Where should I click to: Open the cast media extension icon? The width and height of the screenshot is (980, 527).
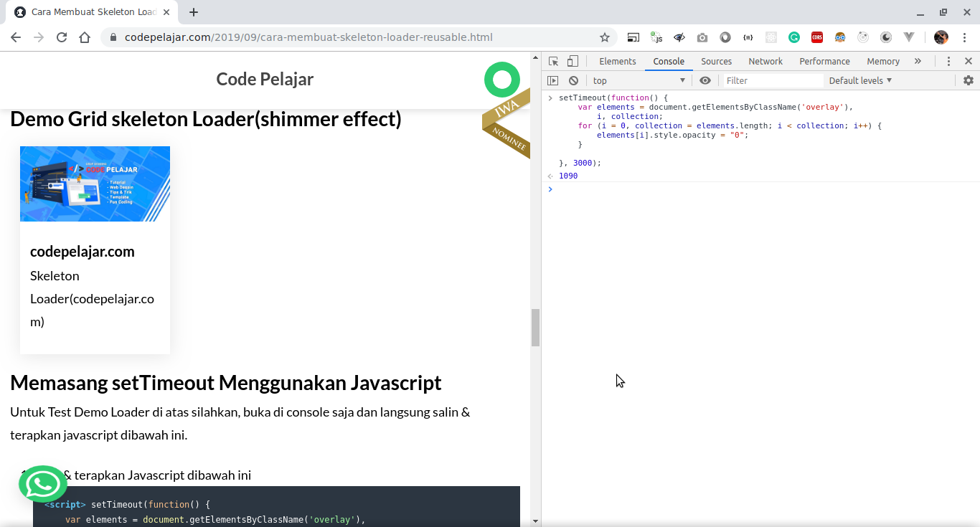point(633,37)
